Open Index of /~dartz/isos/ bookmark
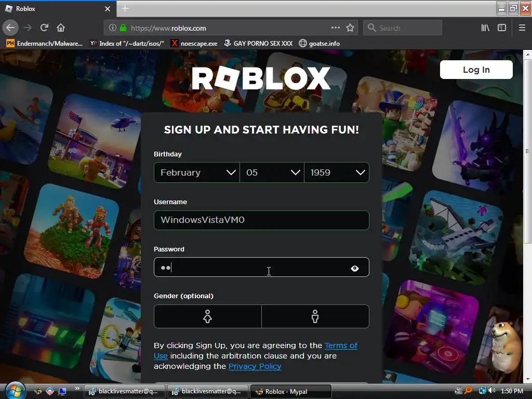Image resolution: width=532 pixels, height=399 pixels. click(127, 44)
